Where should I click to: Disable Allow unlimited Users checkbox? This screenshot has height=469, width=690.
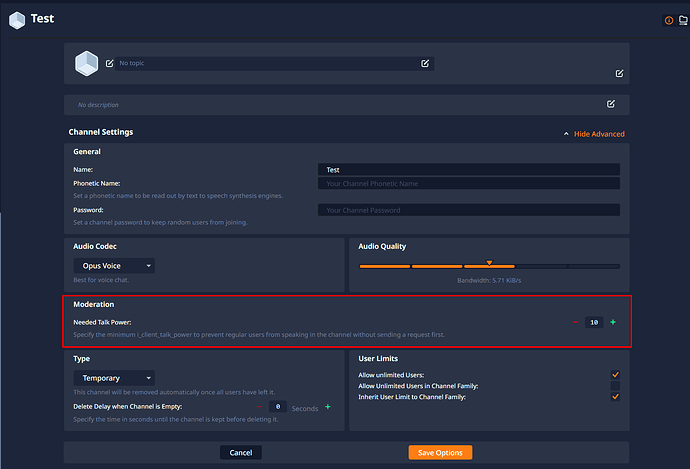coord(615,375)
